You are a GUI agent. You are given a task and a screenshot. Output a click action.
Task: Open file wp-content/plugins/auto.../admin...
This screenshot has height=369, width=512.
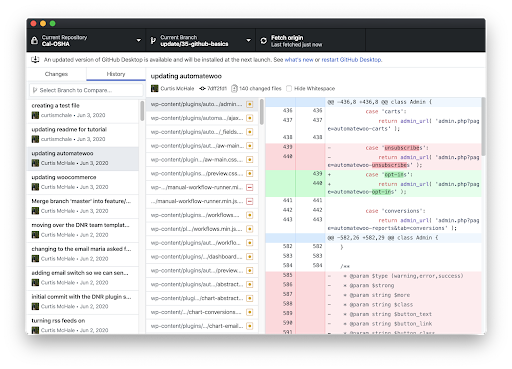202,104
